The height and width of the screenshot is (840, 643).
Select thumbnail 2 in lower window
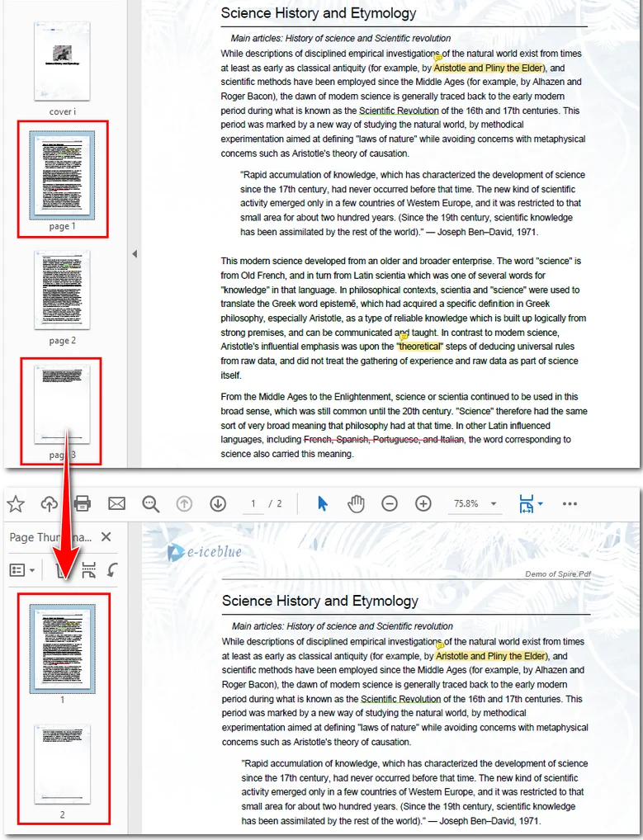click(x=62, y=764)
